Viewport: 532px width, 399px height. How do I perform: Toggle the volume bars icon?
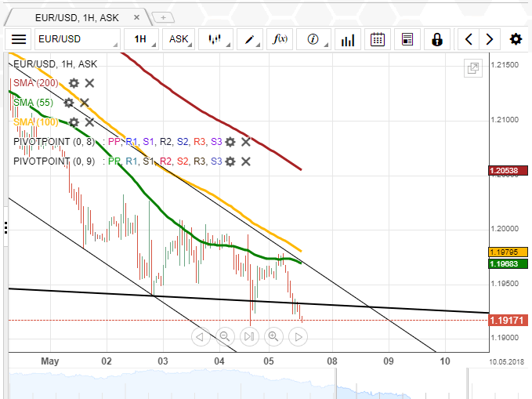348,39
